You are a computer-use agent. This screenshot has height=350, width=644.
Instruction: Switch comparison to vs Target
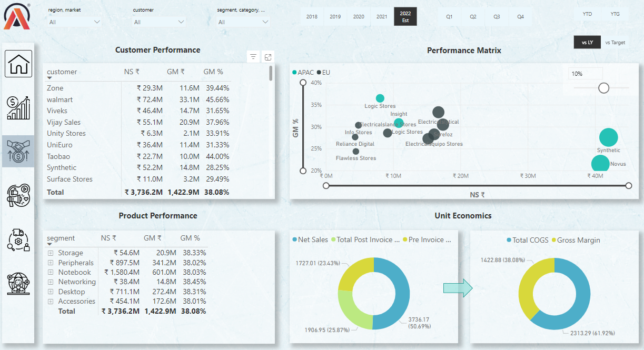[x=616, y=42]
